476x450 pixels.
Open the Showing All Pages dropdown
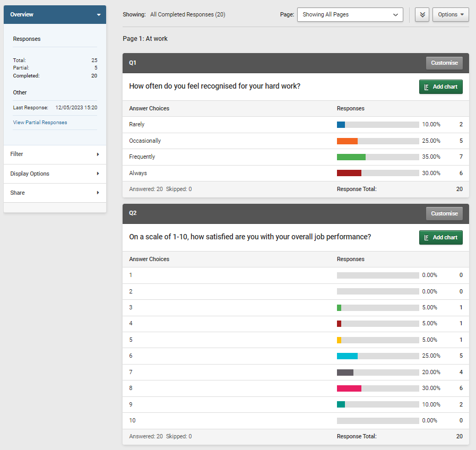coord(350,14)
